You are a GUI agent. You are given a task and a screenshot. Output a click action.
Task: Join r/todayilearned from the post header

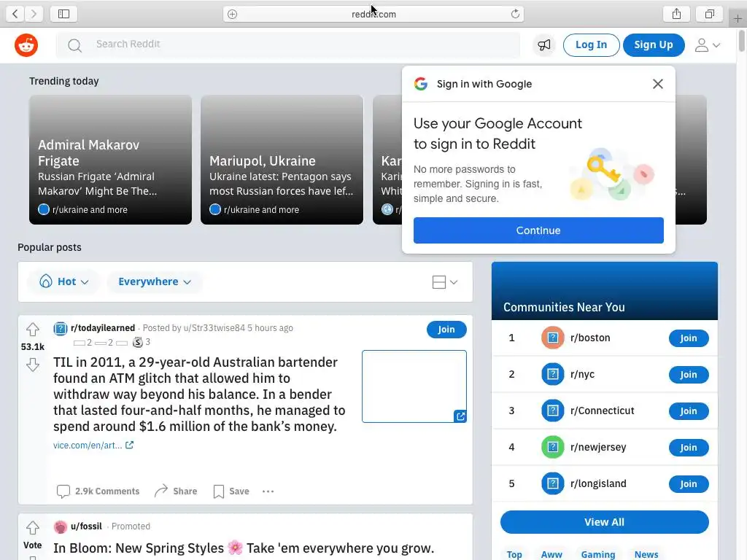pyautogui.click(x=446, y=330)
